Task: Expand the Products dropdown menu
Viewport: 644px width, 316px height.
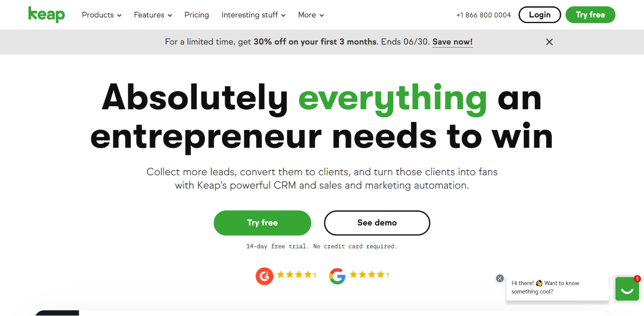Action: click(x=101, y=15)
